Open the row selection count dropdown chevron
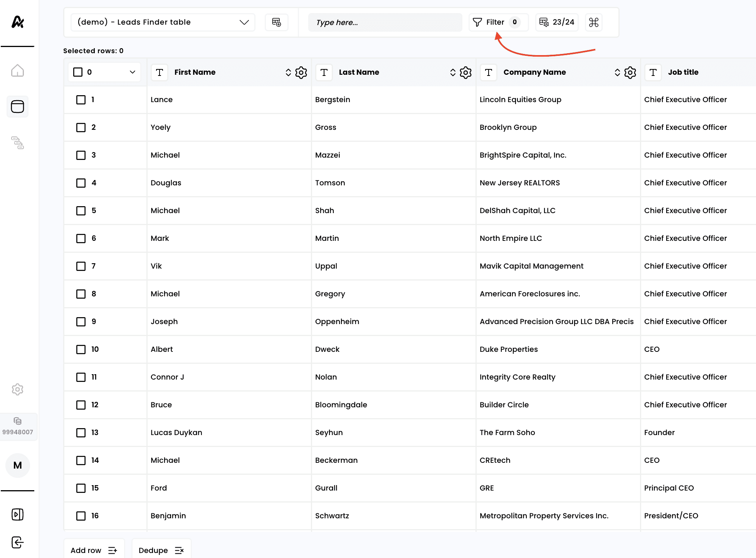This screenshot has width=756, height=558. tap(133, 72)
